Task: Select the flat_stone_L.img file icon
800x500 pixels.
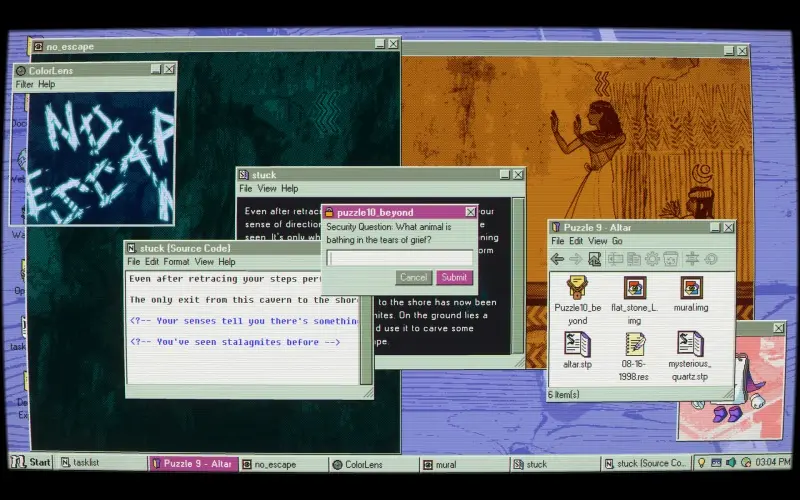Action: (635, 288)
